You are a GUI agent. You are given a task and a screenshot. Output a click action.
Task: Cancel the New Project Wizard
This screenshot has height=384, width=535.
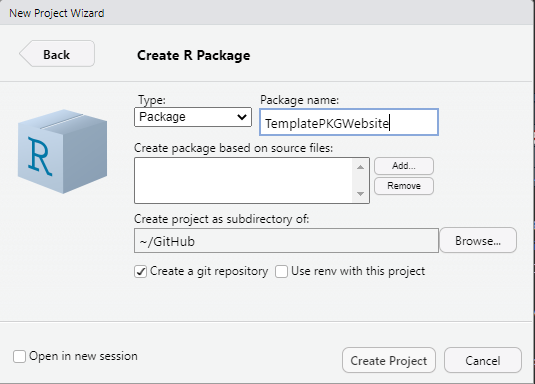[x=483, y=360]
